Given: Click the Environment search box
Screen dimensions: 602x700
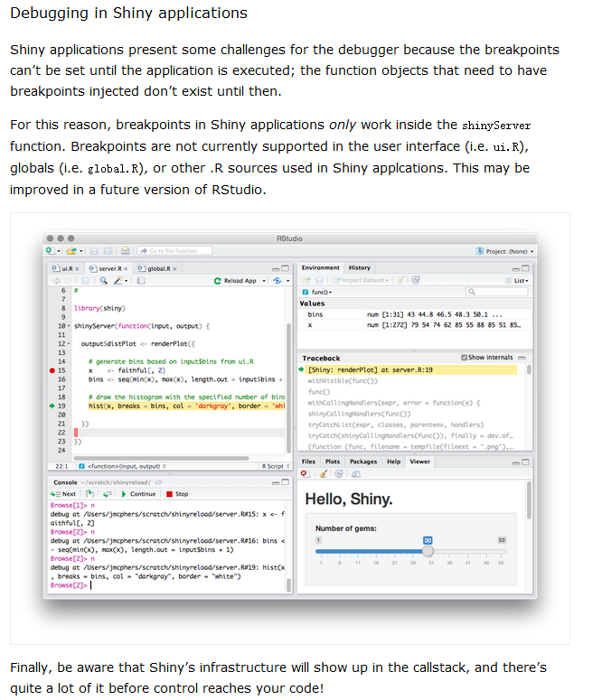Looking at the screenshot, I should [x=496, y=292].
